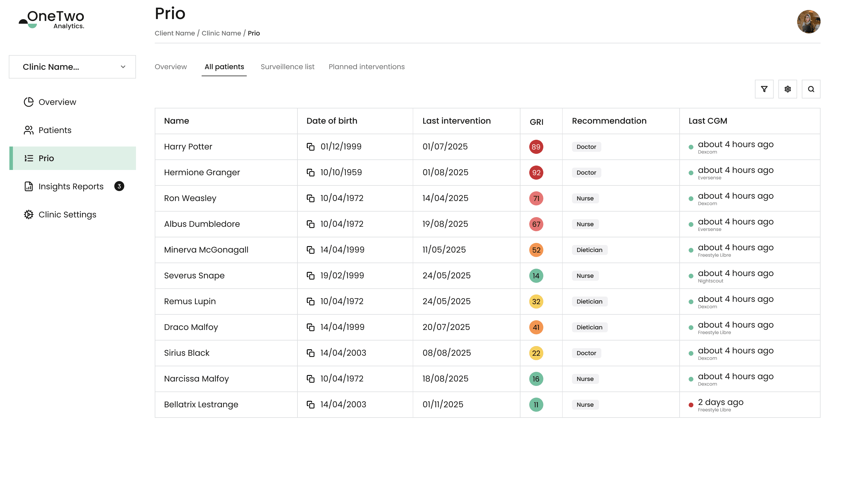This screenshot has width=844, height=504.
Task: Click the Prio breadcrumb item
Action: [x=254, y=33]
